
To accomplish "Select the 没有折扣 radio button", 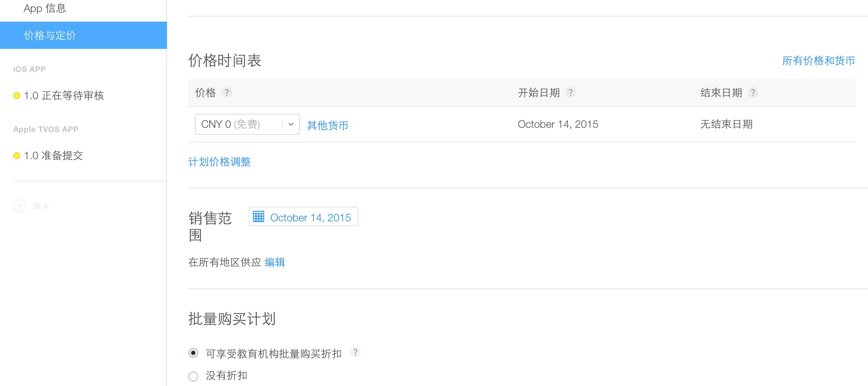I will point(193,376).
